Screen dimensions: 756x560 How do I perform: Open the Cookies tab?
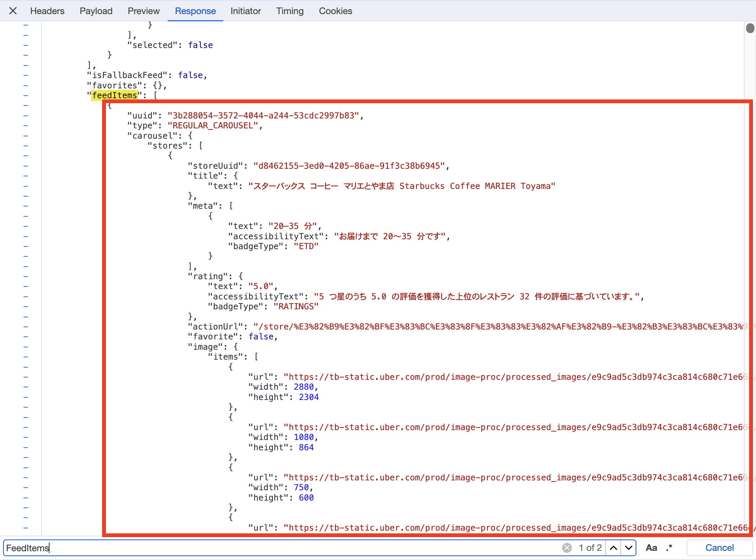(335, 11)
